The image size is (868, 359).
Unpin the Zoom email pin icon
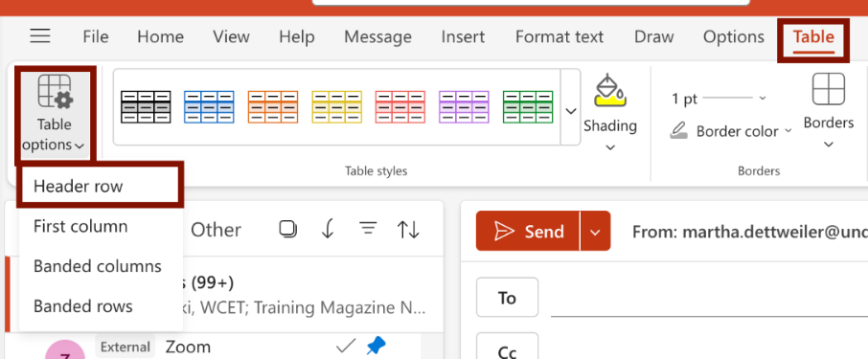tap(377, 347)
